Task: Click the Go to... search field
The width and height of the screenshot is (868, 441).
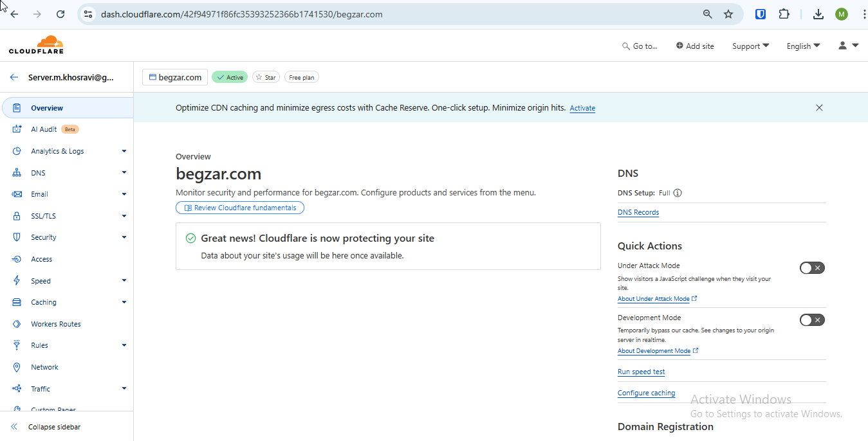Action: (640, 46)
